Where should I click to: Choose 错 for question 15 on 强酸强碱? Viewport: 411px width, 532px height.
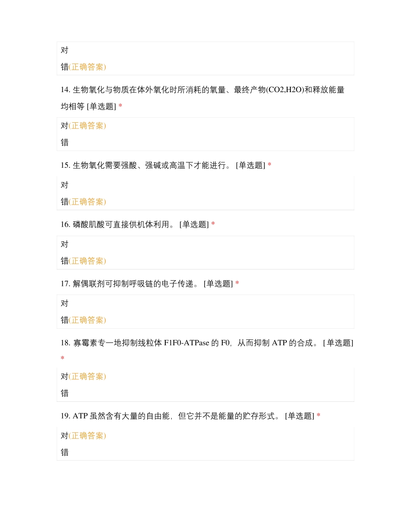(65, 202)
